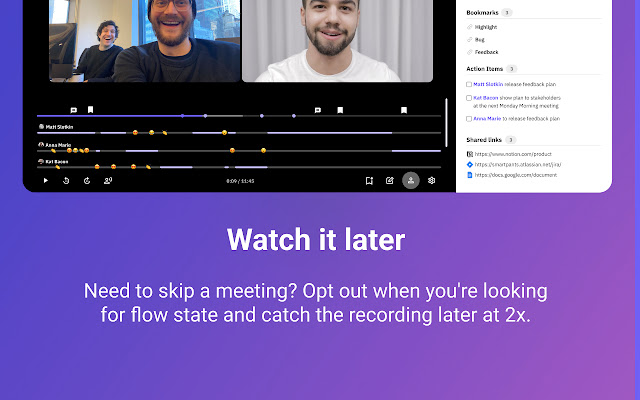Click Anna Marie's avatar on the timeline

[41, 144]
